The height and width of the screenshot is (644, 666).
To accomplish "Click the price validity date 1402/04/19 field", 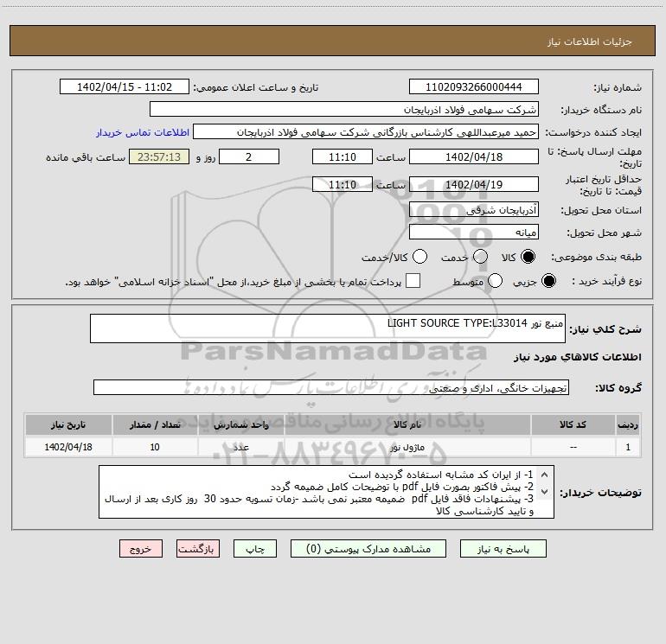I will 474,184.
